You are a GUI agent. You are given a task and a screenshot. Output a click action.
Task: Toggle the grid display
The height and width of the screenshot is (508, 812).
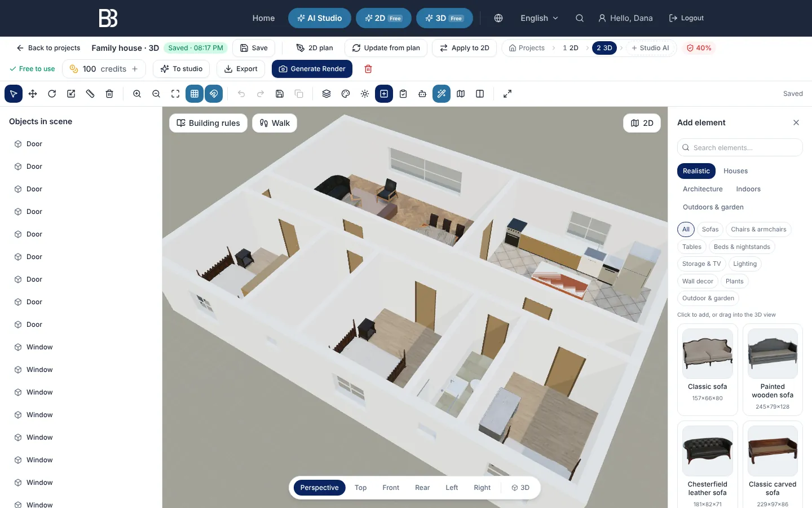[195, 94]
